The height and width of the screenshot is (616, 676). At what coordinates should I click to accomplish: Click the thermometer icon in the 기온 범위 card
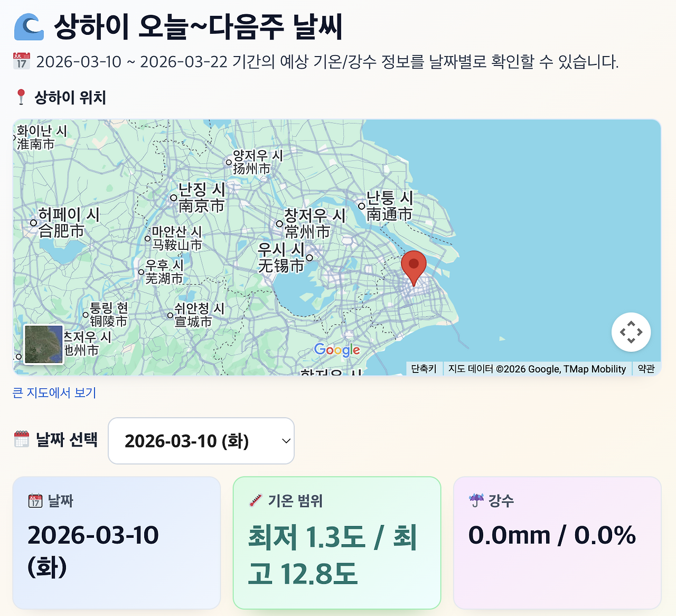pyautogui.click(x=255, y=499)
